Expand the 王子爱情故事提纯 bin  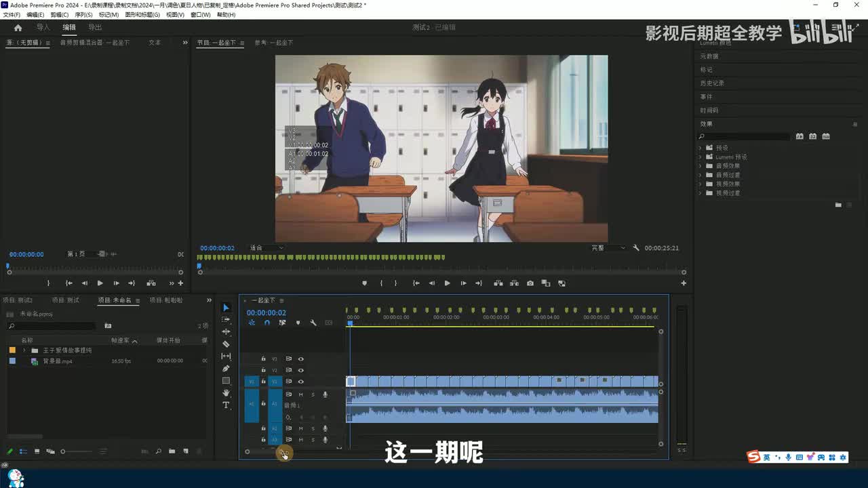(x=24, y=350)
